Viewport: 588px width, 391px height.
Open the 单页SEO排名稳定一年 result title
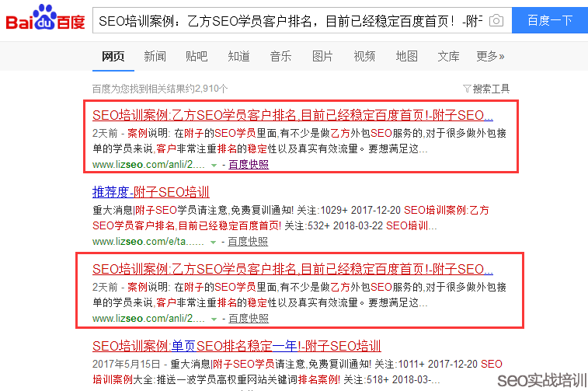click(x=236, y=346)
